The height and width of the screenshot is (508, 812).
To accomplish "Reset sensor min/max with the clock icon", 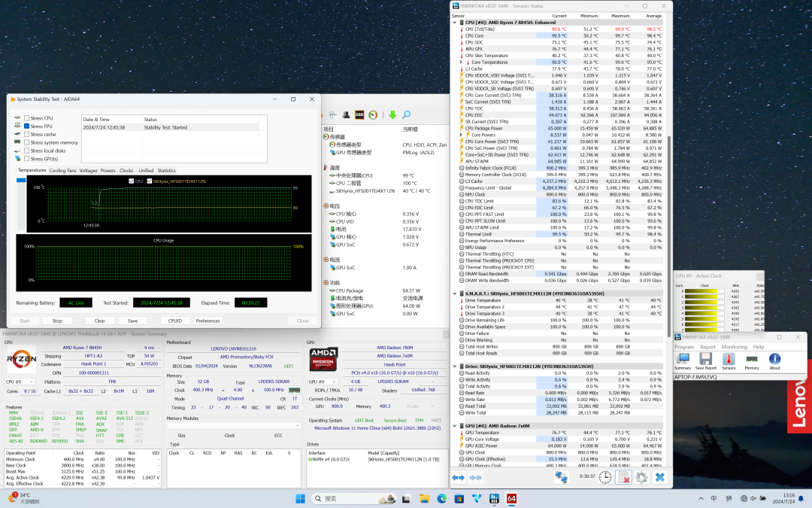I will tap(604, 477).
